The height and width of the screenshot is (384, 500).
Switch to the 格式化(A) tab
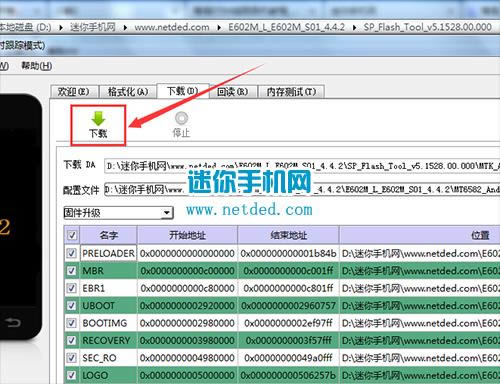tap(128, 91)
